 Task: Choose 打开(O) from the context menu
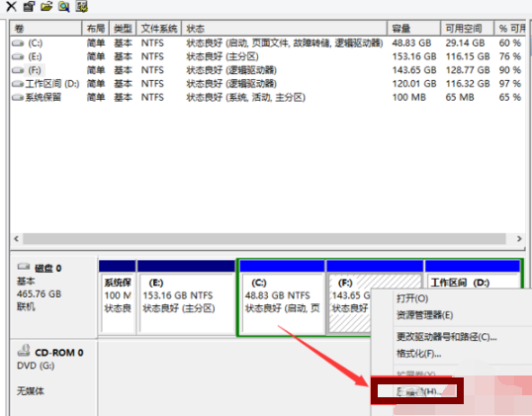click(412, 298)
